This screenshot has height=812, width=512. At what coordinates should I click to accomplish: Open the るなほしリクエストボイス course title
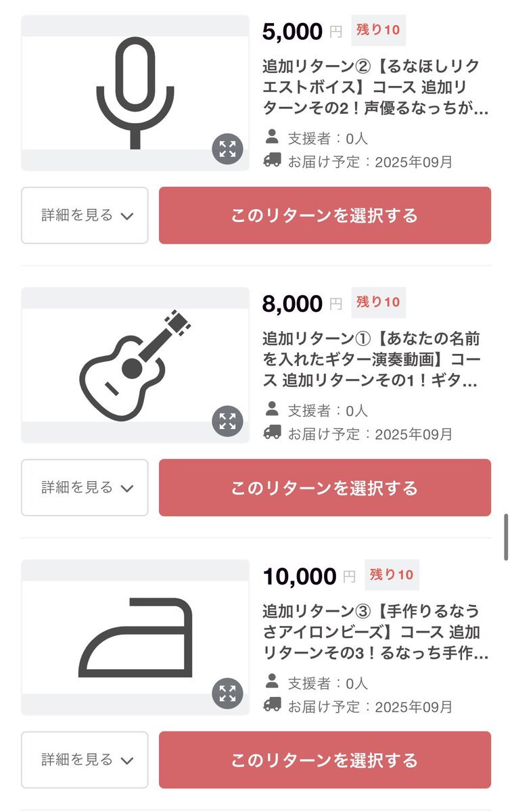(x=375, y=87)
